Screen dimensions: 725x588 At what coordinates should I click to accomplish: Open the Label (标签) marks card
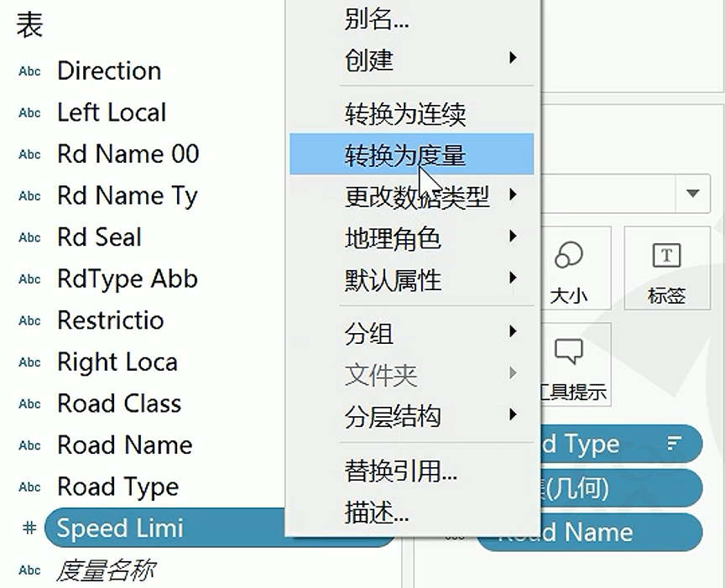click(666, 268)
